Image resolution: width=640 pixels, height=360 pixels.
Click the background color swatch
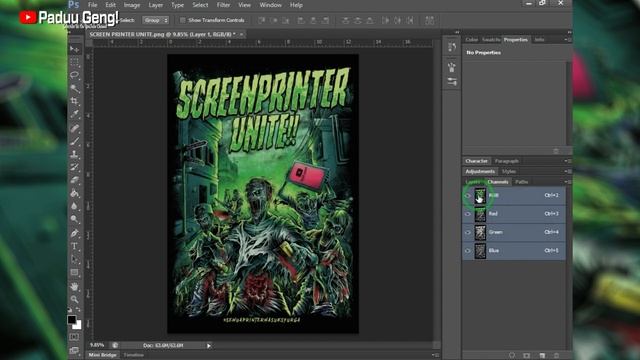77,325
